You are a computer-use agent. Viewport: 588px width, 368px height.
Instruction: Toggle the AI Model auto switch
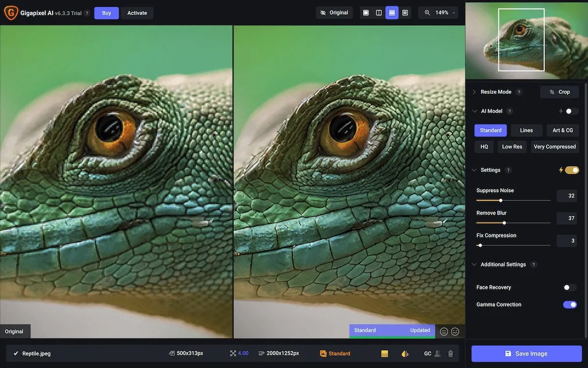[x=570, y=111]
